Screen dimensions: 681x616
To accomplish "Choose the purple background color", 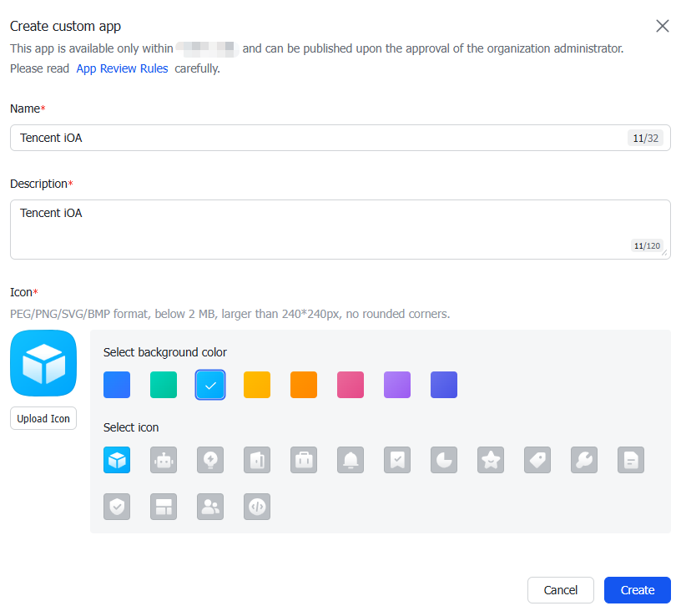I will point(397,385).
